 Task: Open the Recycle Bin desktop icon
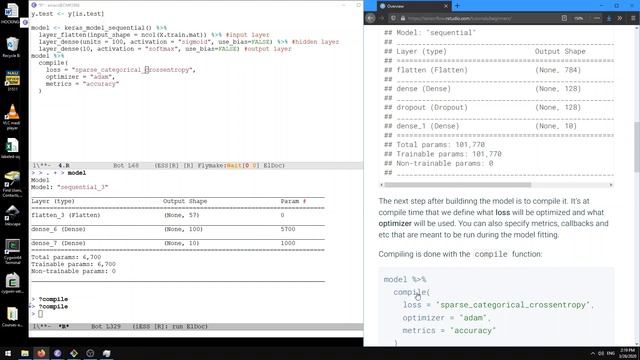point(12,47)
